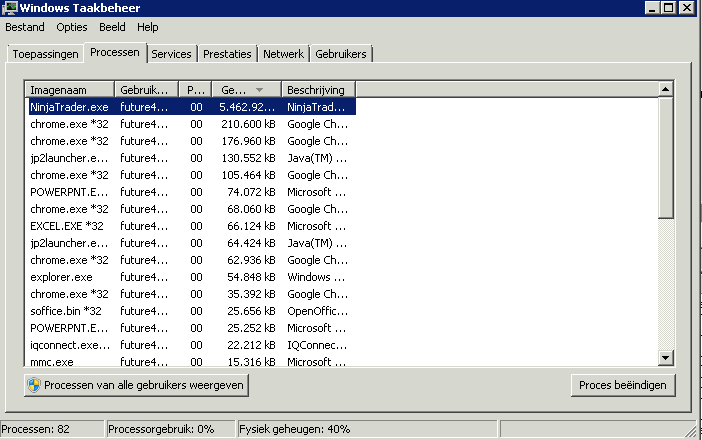Switch to the Toepassingen tab
This screenshot has height=440, width=702.
click(x=45, y=54)
